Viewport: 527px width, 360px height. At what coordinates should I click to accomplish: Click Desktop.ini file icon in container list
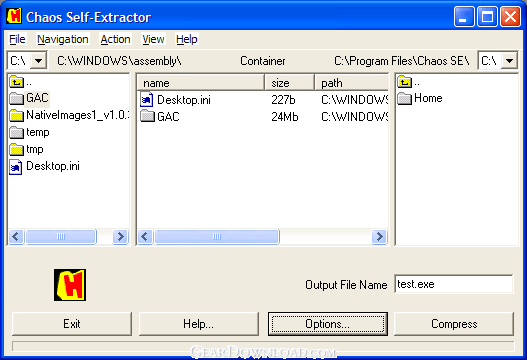tap(147, 100)
